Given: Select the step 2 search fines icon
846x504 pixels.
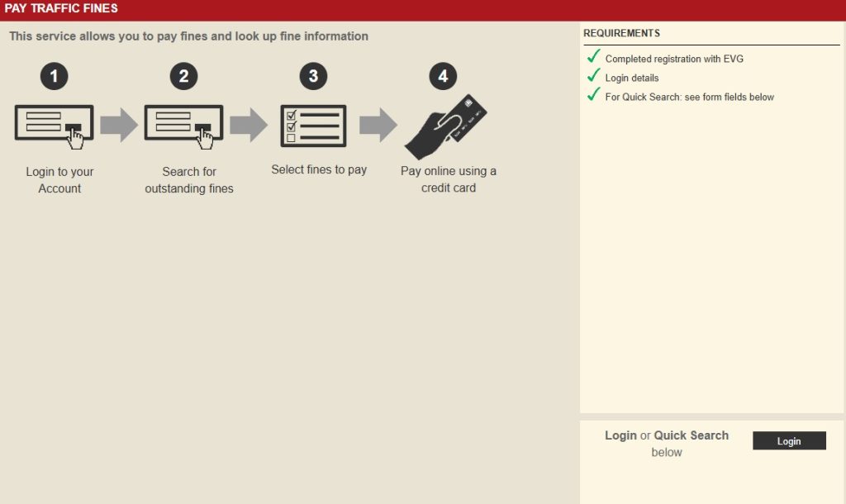Looking at the screenshot, I should point(183,124).
